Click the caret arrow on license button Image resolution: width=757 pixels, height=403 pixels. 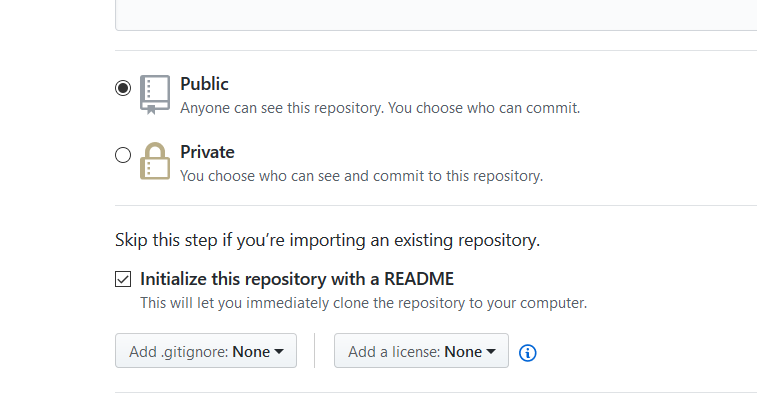[x=491, y=352]
